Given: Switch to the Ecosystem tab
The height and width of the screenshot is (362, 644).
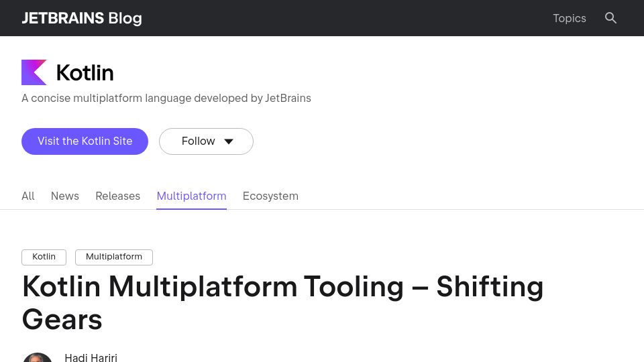Looking at the screenshot, I should tap(270, 196).
